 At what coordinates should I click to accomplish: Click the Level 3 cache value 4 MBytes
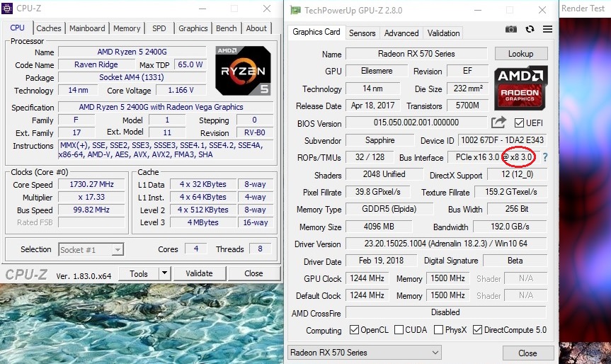coord(203,222)
